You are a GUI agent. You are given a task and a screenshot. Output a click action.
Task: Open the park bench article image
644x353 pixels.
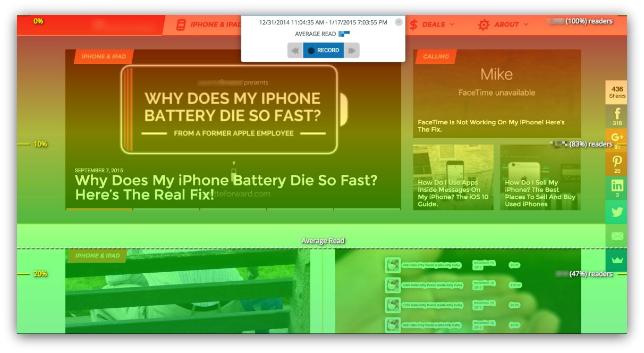click(x=188, y=291)
